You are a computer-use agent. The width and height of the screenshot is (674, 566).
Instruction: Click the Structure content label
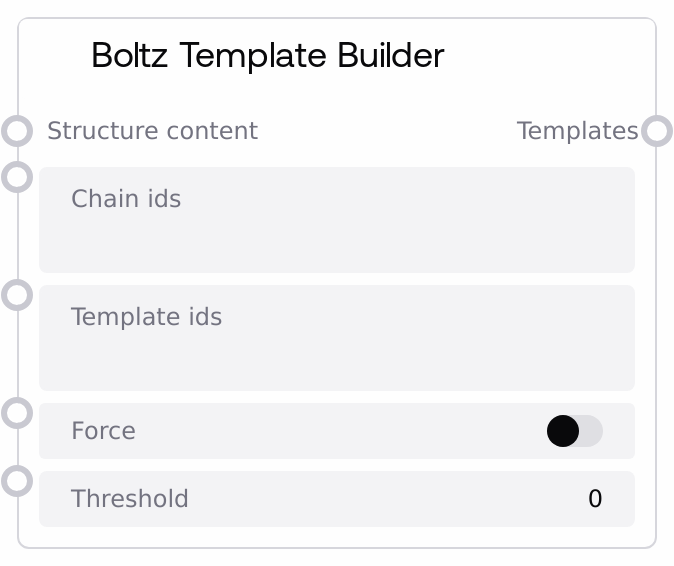(152, 131)
